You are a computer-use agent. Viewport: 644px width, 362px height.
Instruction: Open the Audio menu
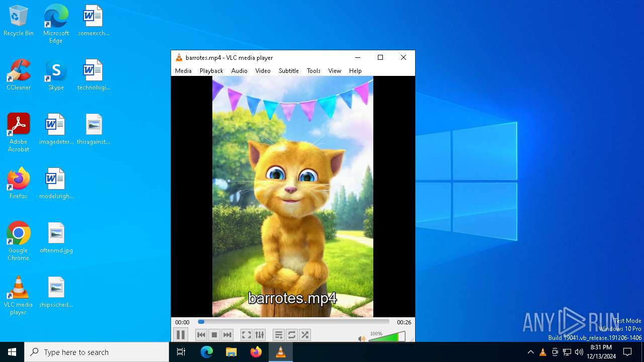(x=239, y=71)
